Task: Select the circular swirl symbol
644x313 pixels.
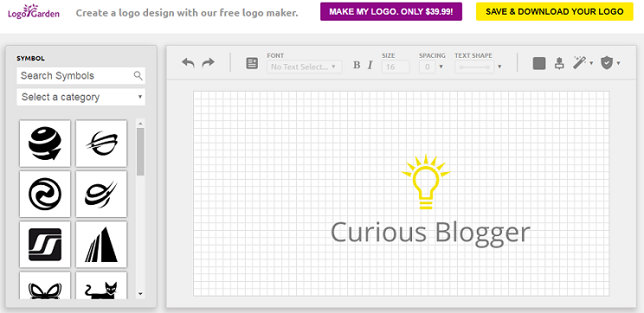Action: (45, 194)
